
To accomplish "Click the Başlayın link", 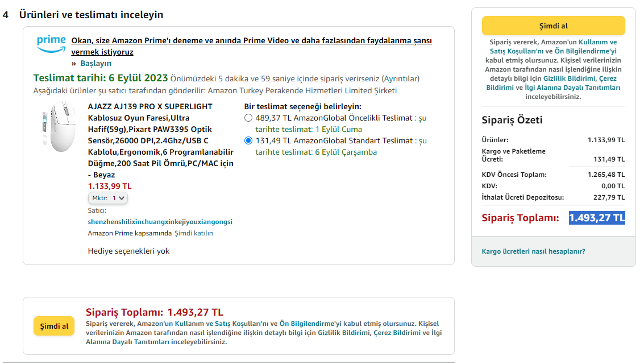I will pyautogui.click(x=95, y=63).
